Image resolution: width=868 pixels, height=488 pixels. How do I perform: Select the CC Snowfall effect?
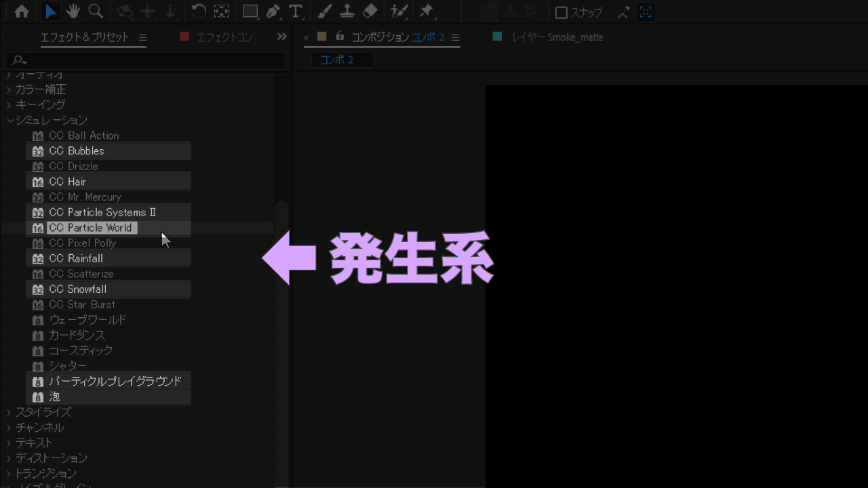[77, 289]
